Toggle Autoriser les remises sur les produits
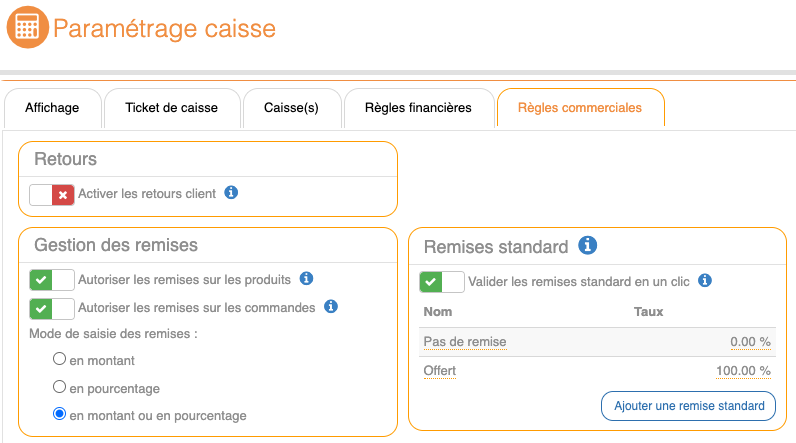Screen dimensions: 796x443 click(x=52, y=280)
